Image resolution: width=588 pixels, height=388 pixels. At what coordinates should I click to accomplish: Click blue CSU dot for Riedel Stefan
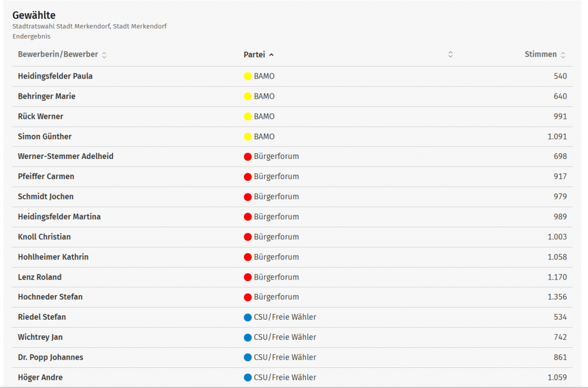[x=248, y=317]
